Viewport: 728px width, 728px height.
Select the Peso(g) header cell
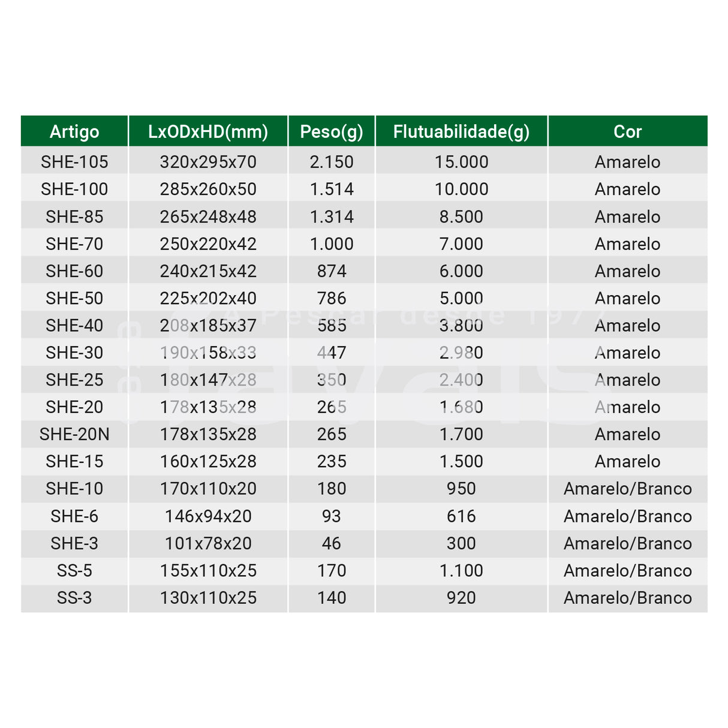click(x=332, y=131)
